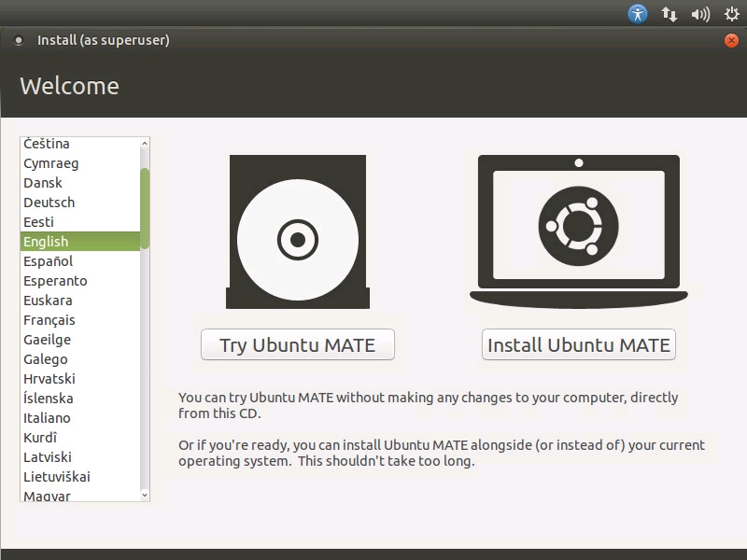Select Eesti in the language list
Viewport: 747px width, 560px height.
tap(80, 222)
